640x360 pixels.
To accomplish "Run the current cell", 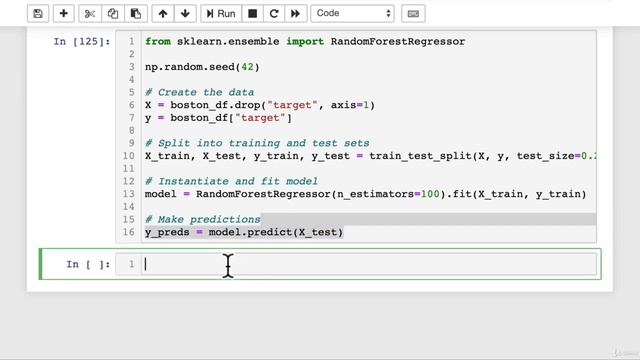I will [x=221, y=13].
